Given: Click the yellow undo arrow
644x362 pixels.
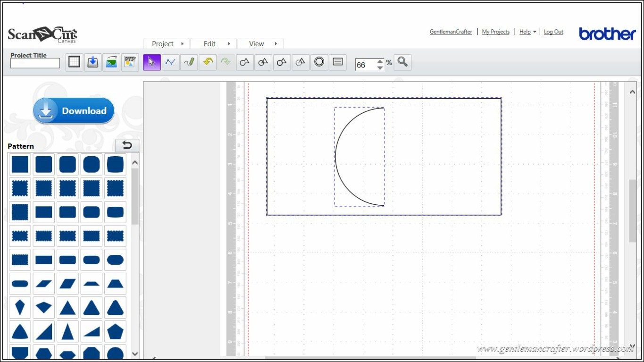Looking at the screenshot, I should [x=208, y=62].
